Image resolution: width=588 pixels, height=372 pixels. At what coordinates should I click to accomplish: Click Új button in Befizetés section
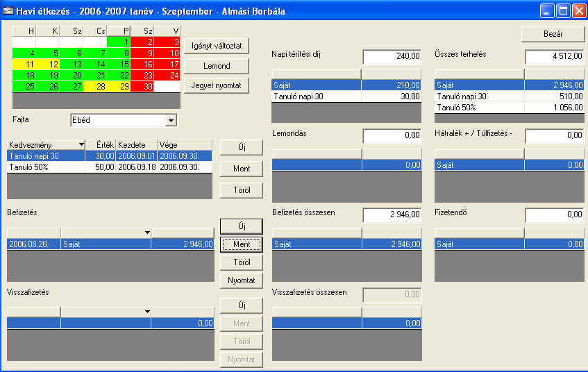(x=242, y=226)
